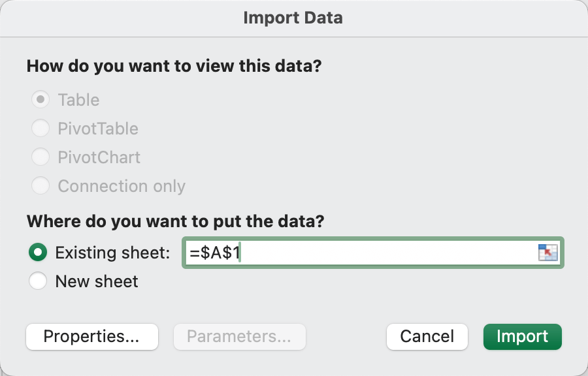The image size is (588, 376).
Task: Click the Import Data title bar
Action: [x=293, y=18]
